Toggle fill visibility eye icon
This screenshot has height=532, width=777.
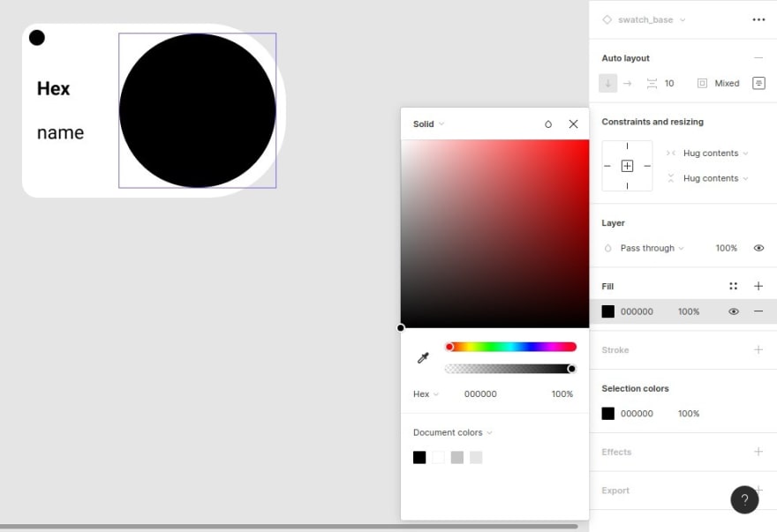734,311
